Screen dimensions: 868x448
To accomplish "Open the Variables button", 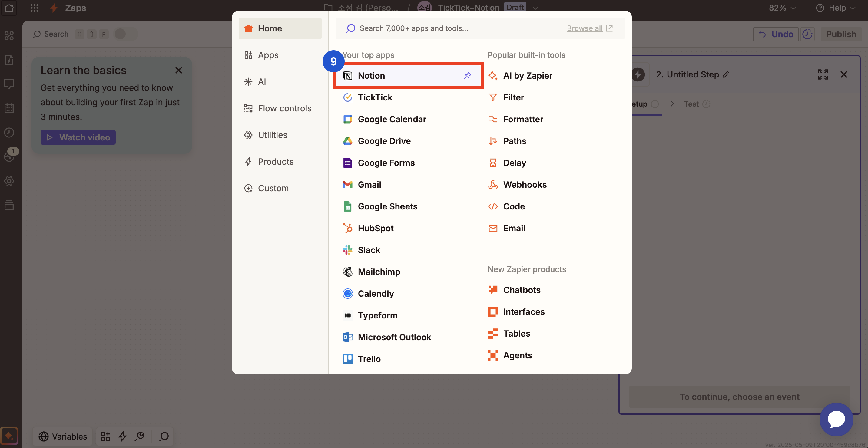I will [63, 436].
